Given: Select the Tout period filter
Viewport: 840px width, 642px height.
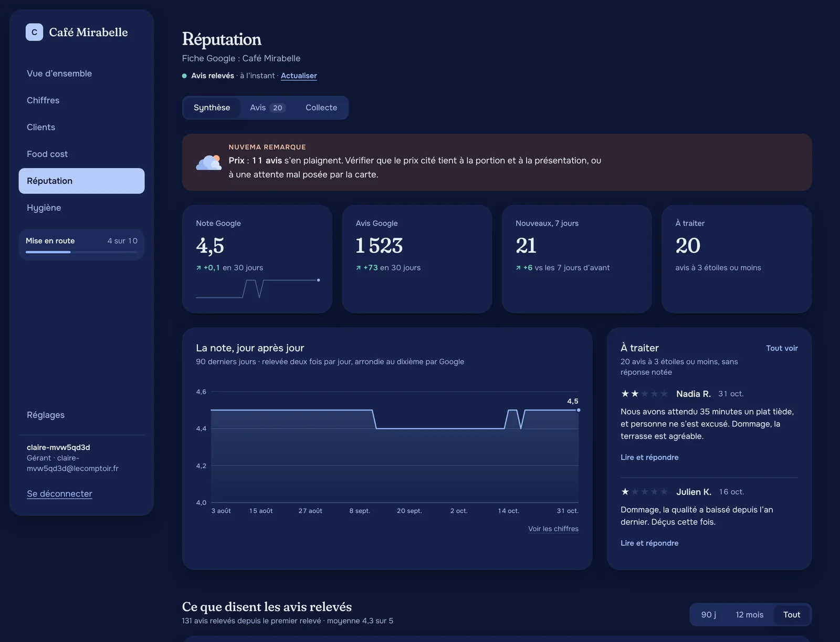Looking at the screenshot, I should (x=792, y=615).
